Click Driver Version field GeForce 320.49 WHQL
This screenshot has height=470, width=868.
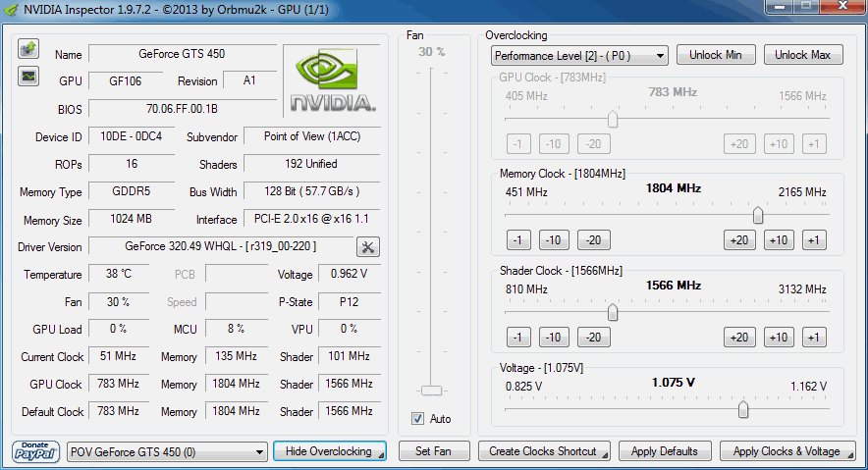click(x=221, y=246)
